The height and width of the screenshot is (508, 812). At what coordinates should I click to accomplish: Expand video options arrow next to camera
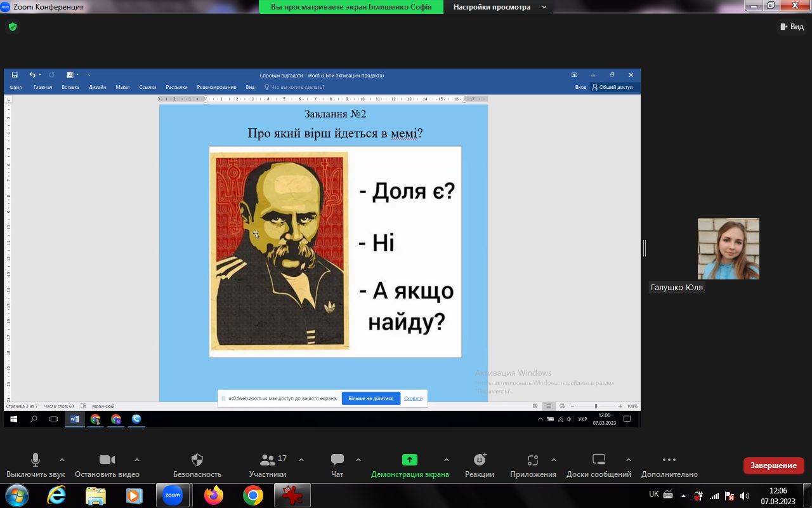point(136,460)
